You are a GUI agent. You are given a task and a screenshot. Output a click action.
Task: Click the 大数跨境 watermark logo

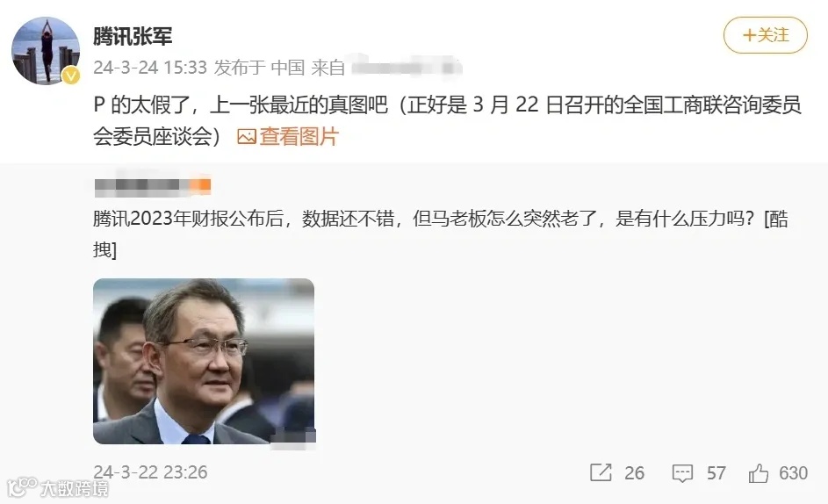[58, 487]
